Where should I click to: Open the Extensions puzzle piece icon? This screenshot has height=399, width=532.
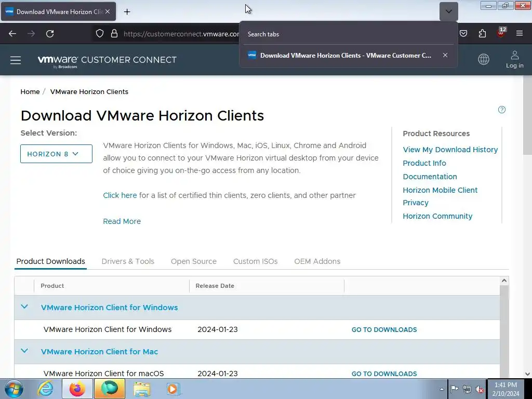click(x=482, y=33)
